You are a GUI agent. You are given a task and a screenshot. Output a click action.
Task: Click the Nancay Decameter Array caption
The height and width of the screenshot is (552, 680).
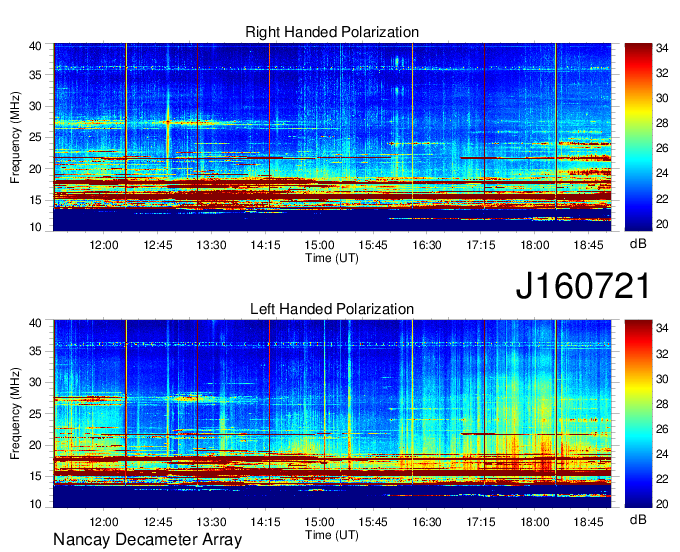(x=147, y=540)
